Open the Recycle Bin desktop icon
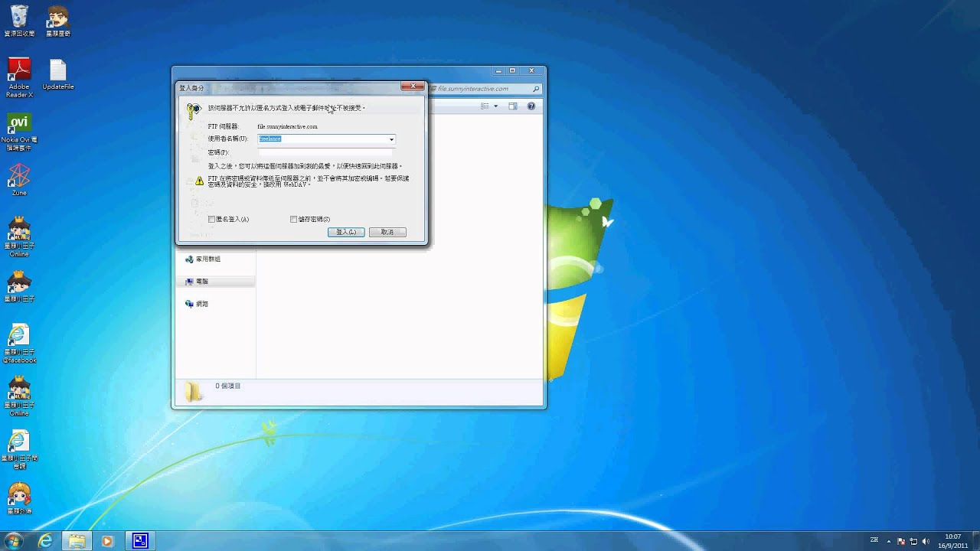 point(19,21)
